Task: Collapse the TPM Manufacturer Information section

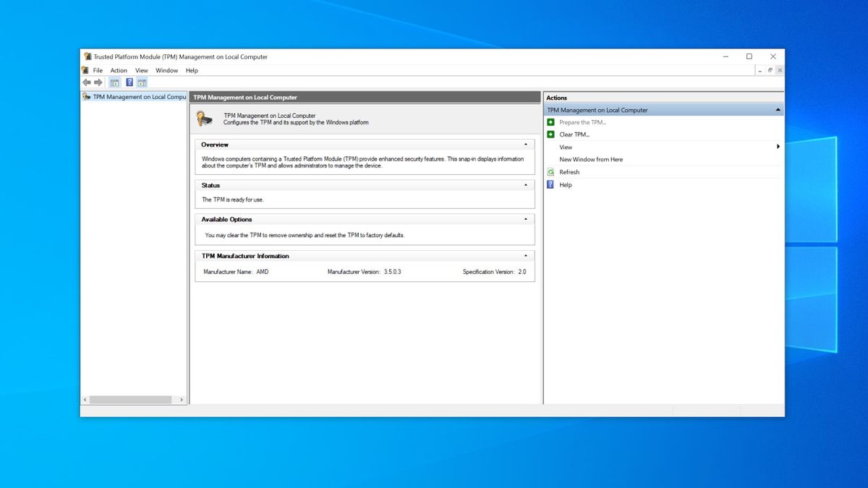Action: [x=527, y=255]
